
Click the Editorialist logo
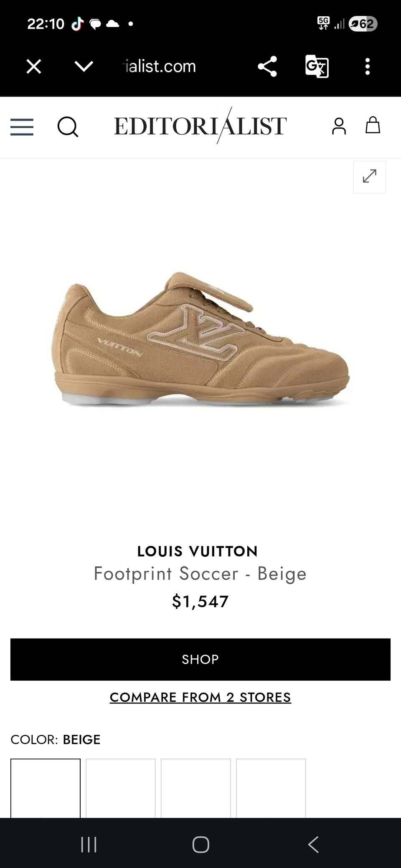[200, 126]
